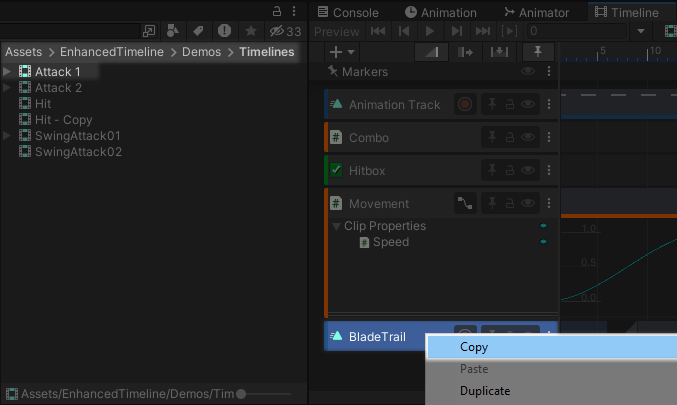Toggle the lock on the Combo track
The width and height of the screenshot is (677, 405).
point(509,137)
